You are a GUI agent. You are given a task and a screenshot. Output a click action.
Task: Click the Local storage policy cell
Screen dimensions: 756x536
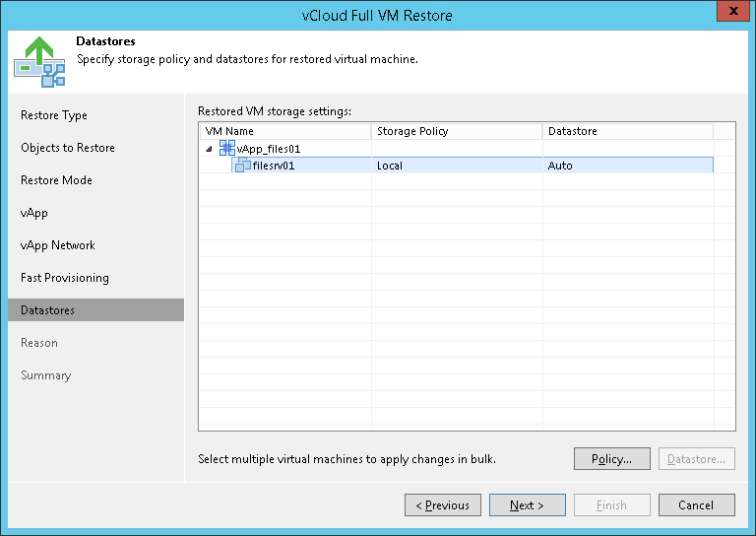pyautogui.click(x=457, y=166)
